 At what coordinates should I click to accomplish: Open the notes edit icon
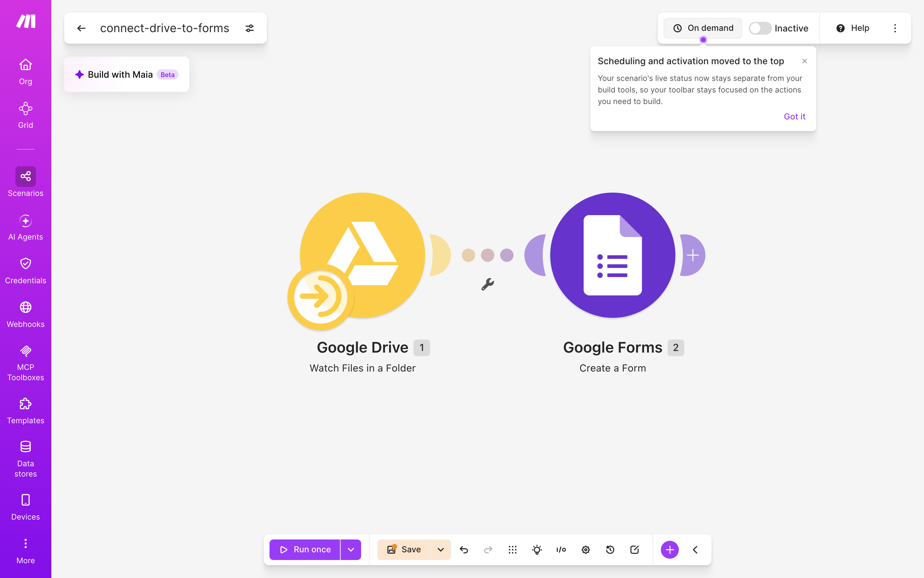pyautogui.click(x=635, y=550)
